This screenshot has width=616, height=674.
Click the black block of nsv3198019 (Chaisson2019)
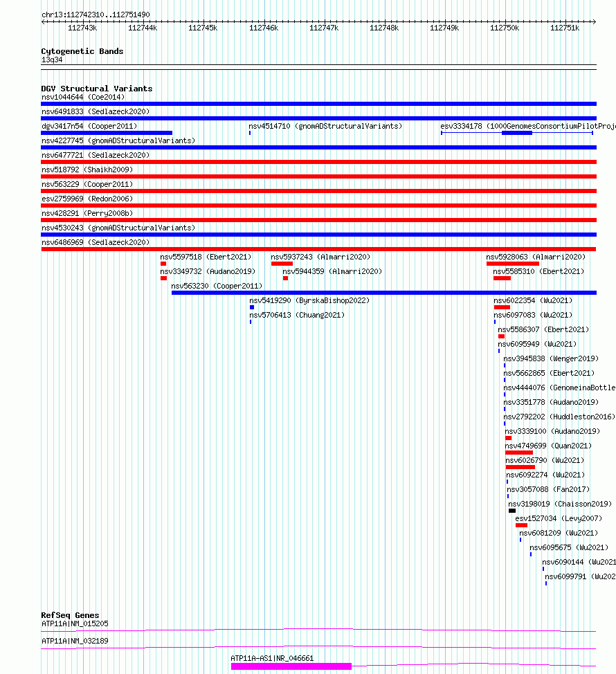click(x=512, y=511)
